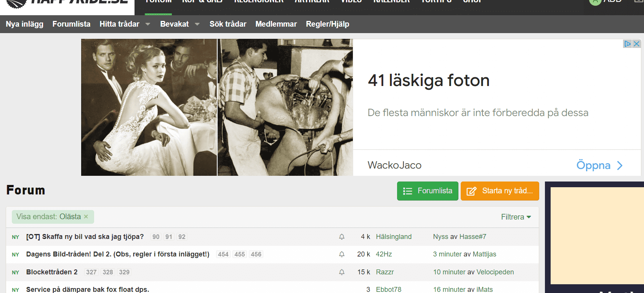The image size is (644, 293).
Task: Expand the Hitta trådar dropdown arrow
Action: tap(148, 24)
